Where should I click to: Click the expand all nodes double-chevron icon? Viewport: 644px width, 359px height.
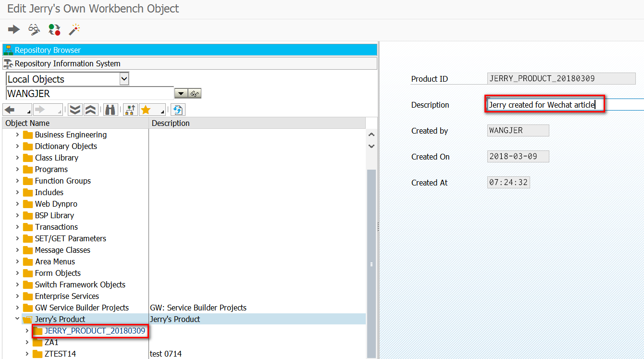point(74,110)
